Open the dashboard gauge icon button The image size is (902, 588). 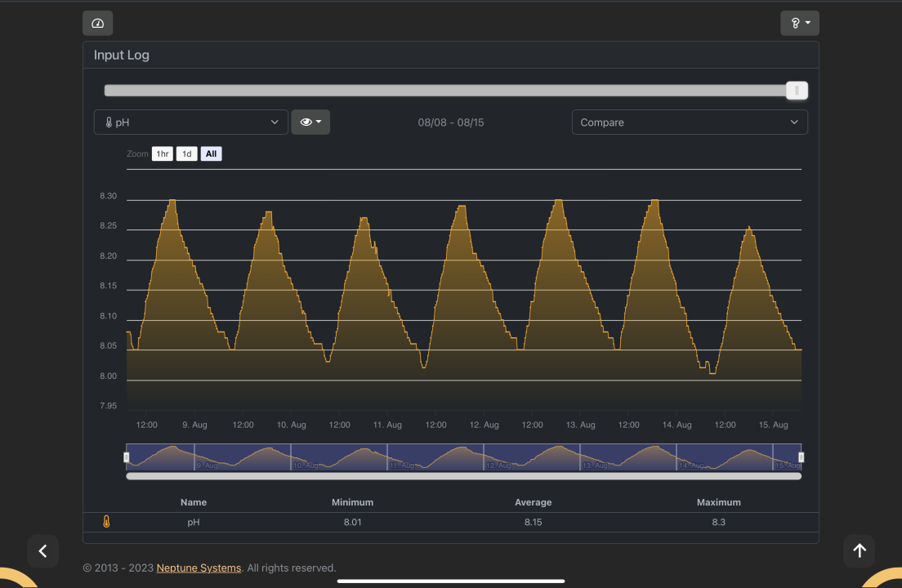[x=98, y=23]
